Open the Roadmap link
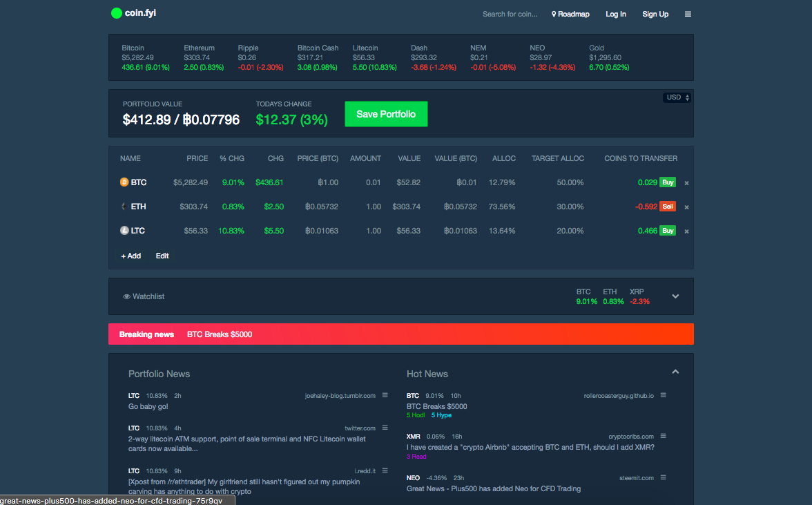This screenshot has height=505, width=812. [x=570, y=14]
